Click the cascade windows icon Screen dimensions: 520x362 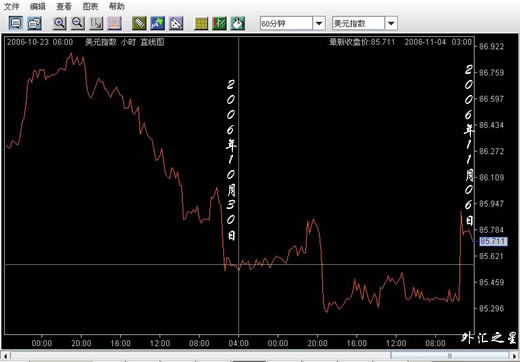pos(34,23)
